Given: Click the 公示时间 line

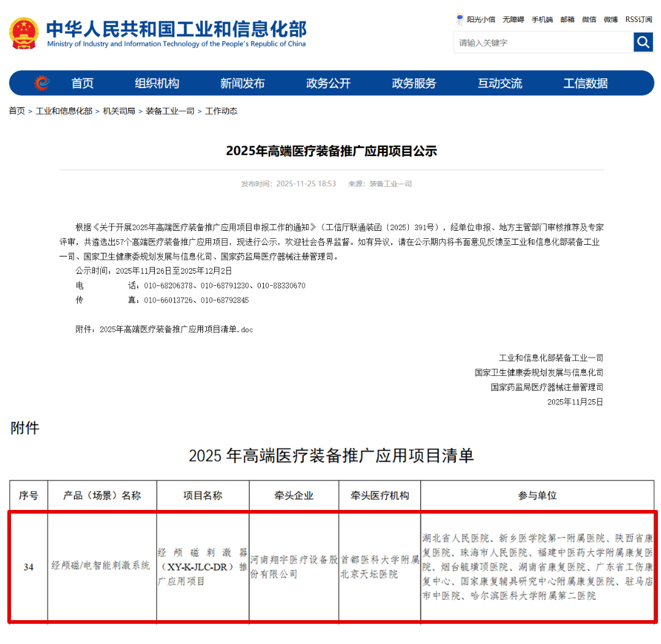Looking at the screenshot, I should point(154,271).
